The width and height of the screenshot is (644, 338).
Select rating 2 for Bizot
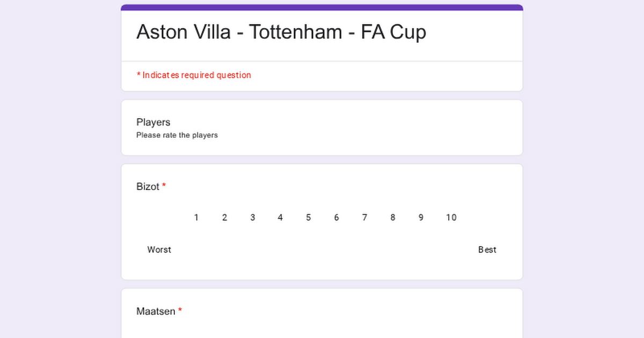[224, 217]
